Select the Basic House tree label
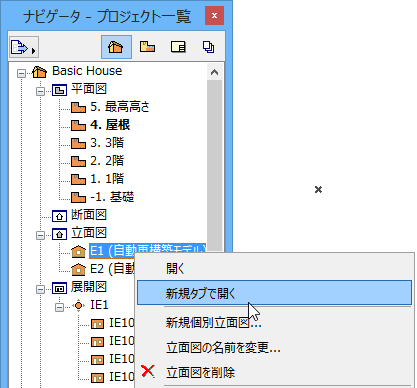Viewport: 417px width, 388px height. coord(87,71)
